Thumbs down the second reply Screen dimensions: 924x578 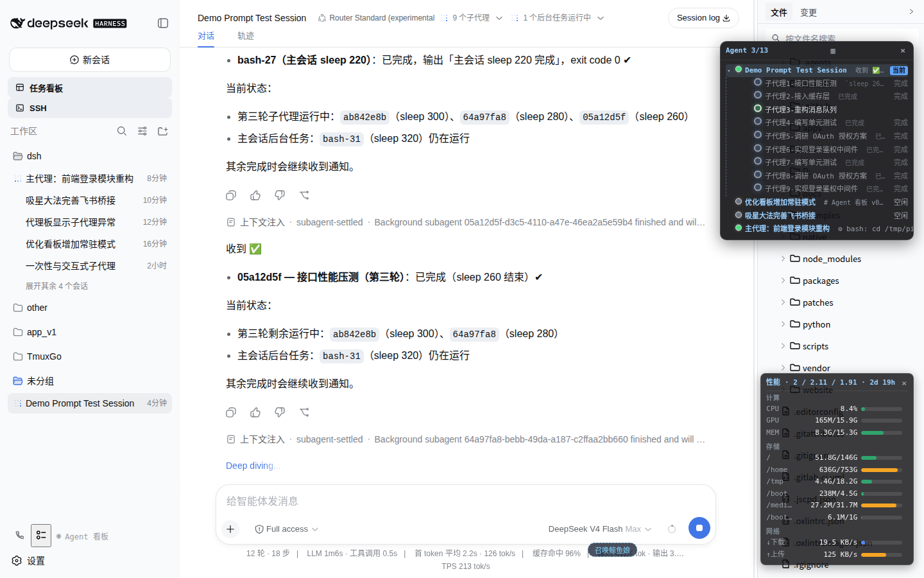click(280, 412)
